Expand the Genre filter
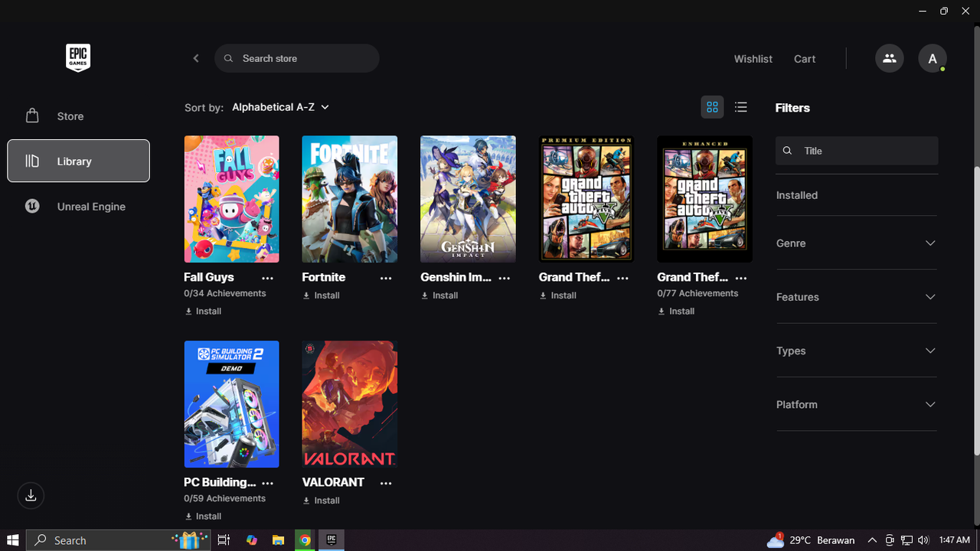 pos(857,243)
